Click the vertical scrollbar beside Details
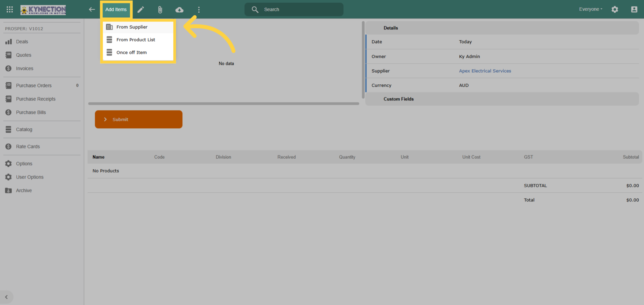This screenshot has height=305, width=644. coord(363,60)
